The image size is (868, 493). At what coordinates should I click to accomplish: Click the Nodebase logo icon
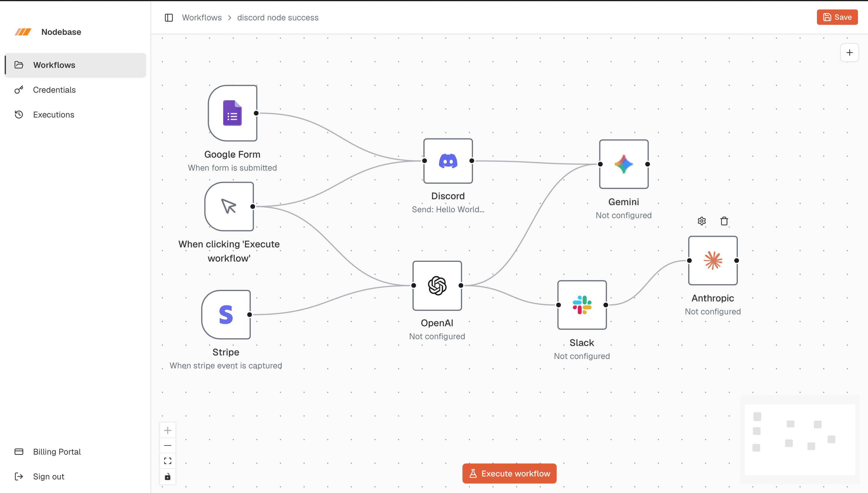(23, 32)
